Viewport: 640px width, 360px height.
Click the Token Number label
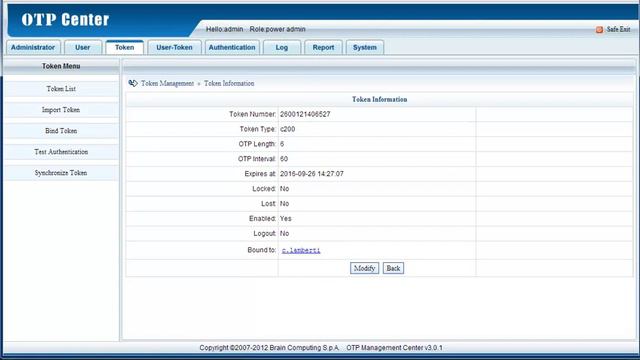[252, 114]
